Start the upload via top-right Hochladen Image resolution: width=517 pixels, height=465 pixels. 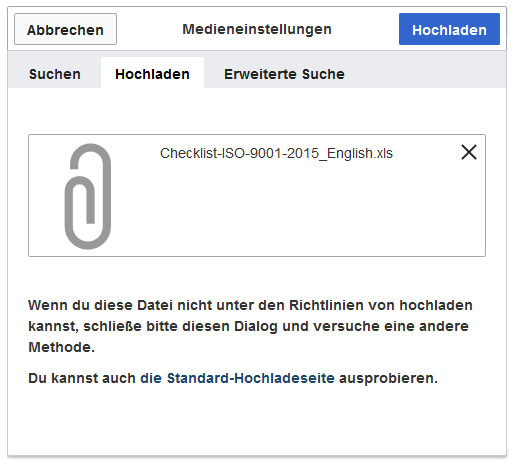pyautogui.click(x=449, y=29)
